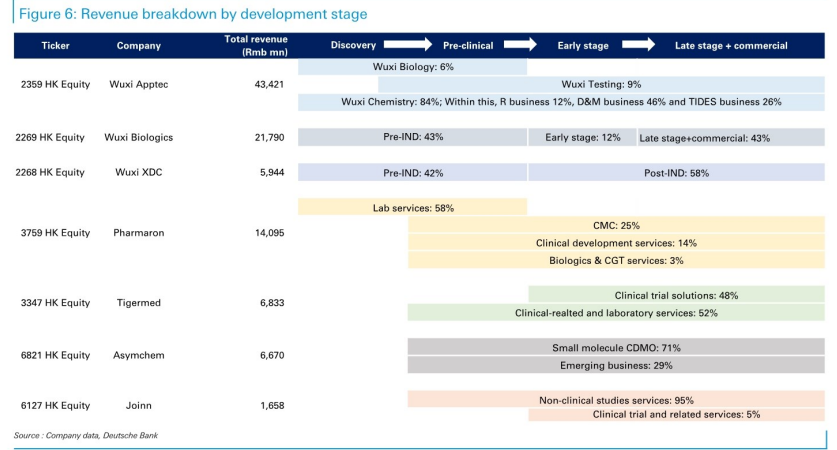Viewport: 837px width, 450px height.
Task: Click Wuxi XDC 'Pre-IND: 42%' bar
Action: click(x=413, y=172)
